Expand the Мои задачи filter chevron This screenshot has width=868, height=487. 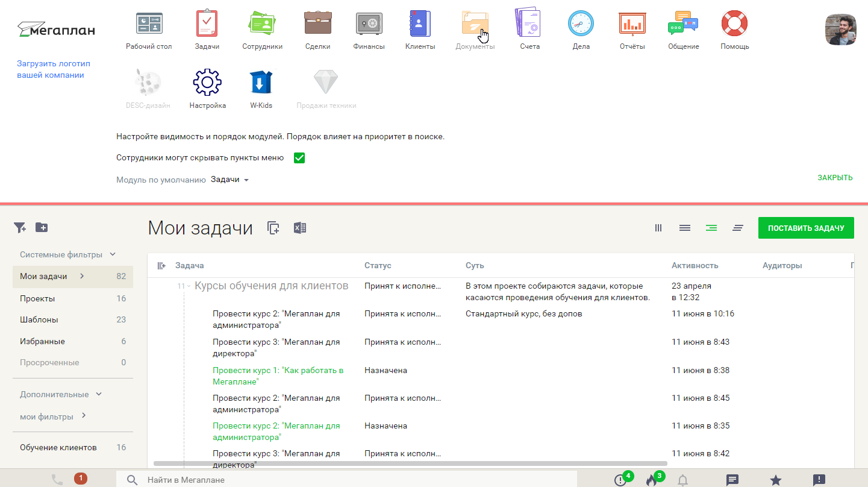coord(82,276)
